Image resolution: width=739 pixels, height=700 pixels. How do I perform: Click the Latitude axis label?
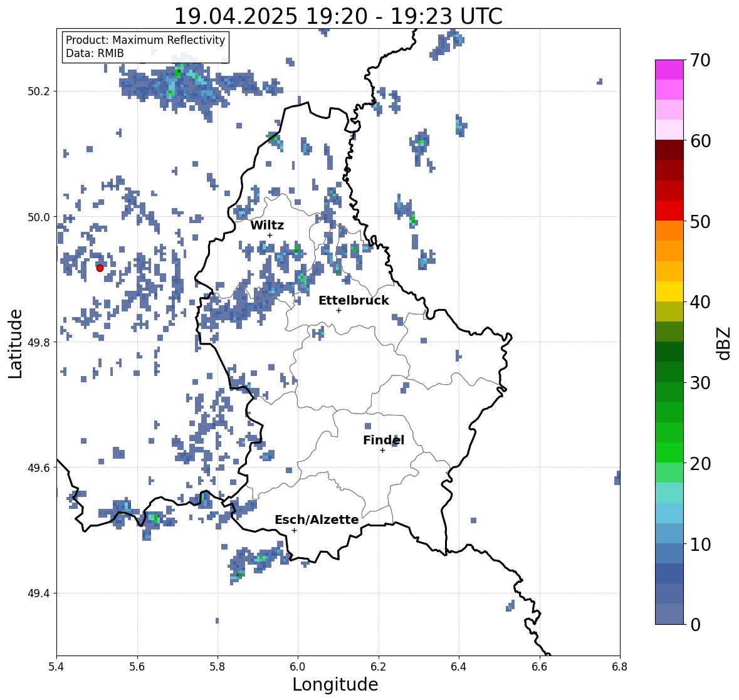15,343
